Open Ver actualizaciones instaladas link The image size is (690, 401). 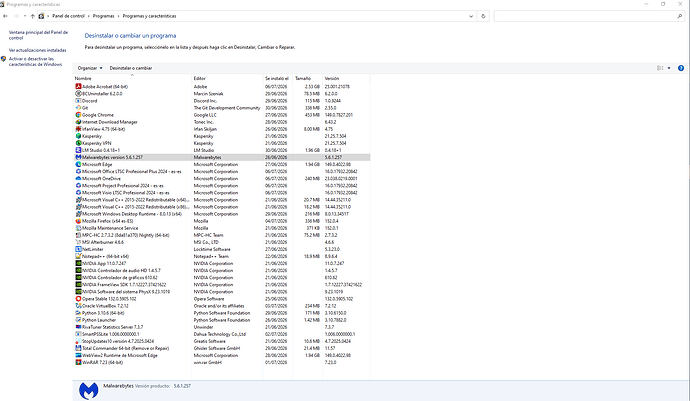click(37, 50)
